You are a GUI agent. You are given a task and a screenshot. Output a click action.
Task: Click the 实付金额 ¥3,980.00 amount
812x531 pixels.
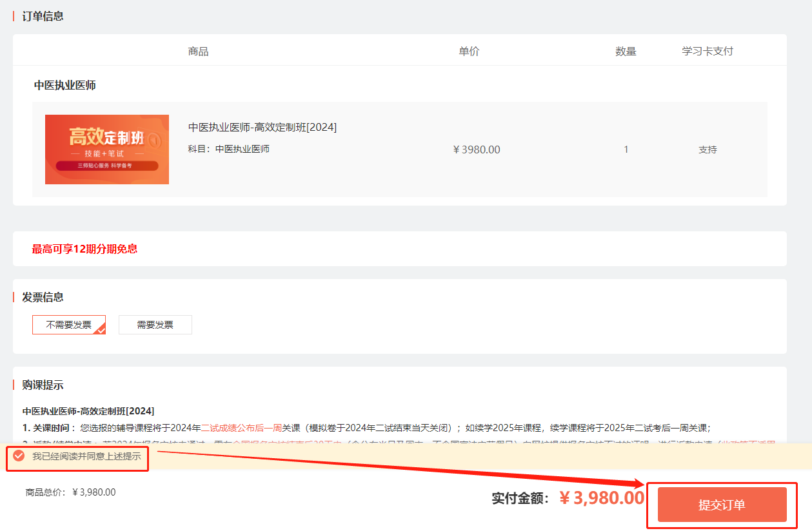coord(601,498)
